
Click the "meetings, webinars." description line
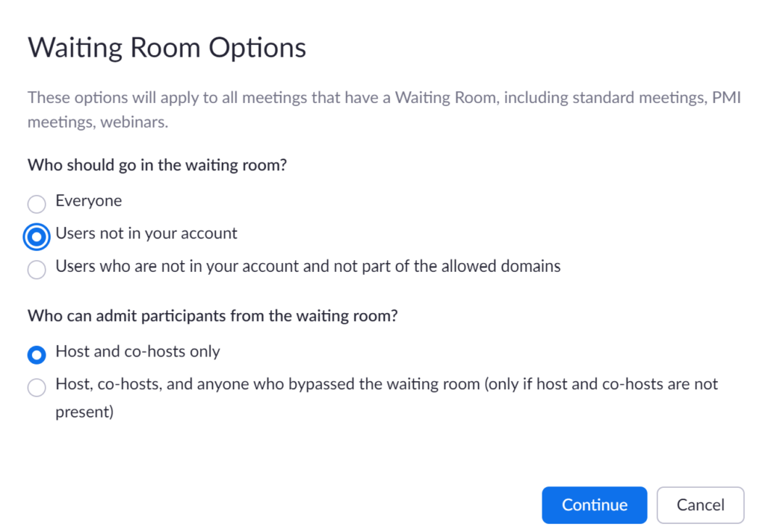(98, 123)
